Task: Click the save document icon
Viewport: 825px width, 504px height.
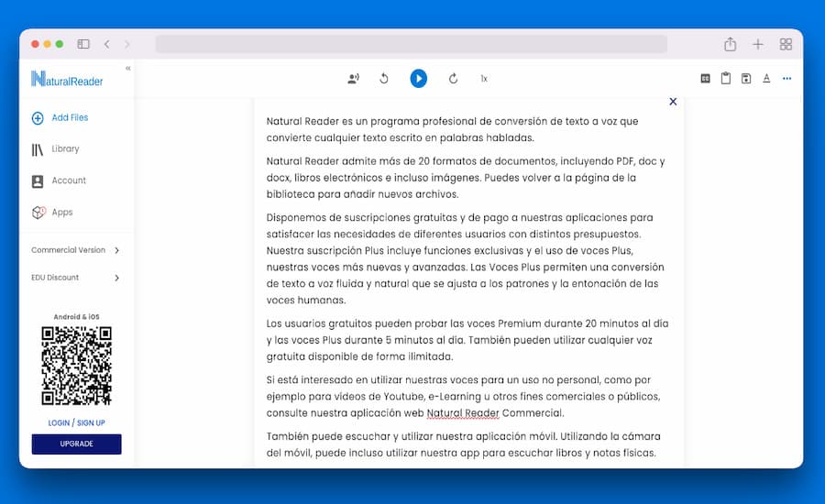Action: tap(746, 79)
